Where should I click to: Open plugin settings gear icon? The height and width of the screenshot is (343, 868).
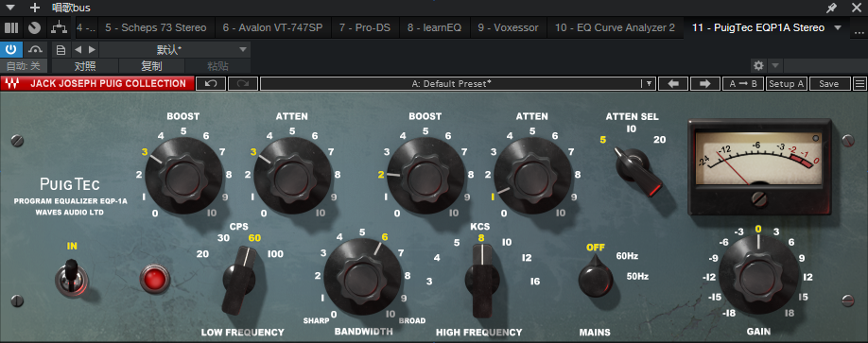(758, 66)
